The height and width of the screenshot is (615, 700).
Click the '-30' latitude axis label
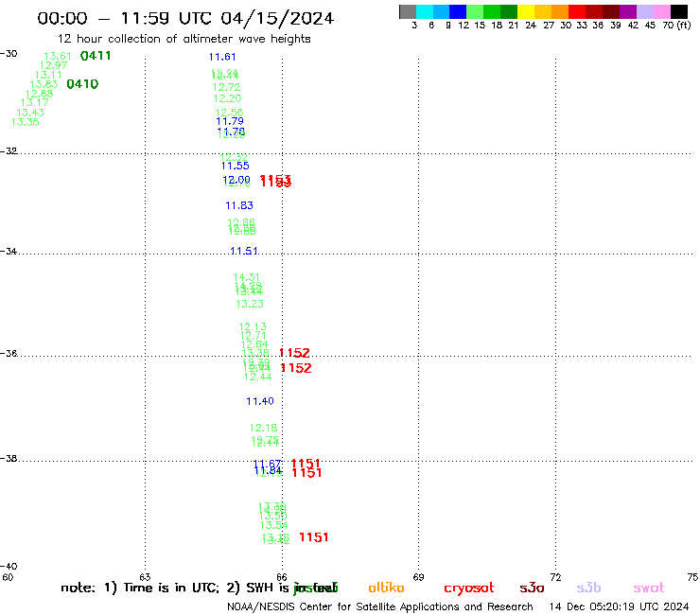[9, 54]
